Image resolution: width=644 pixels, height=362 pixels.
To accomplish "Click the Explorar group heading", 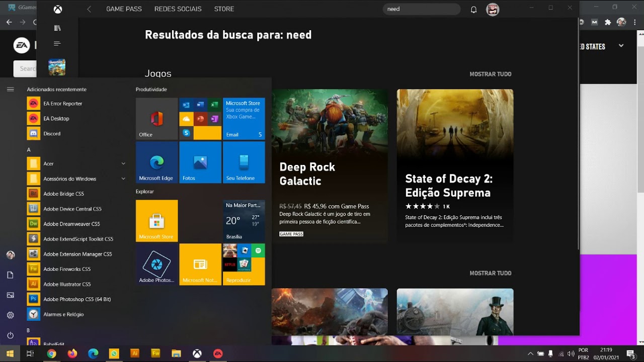I will [x=145, y=192].
